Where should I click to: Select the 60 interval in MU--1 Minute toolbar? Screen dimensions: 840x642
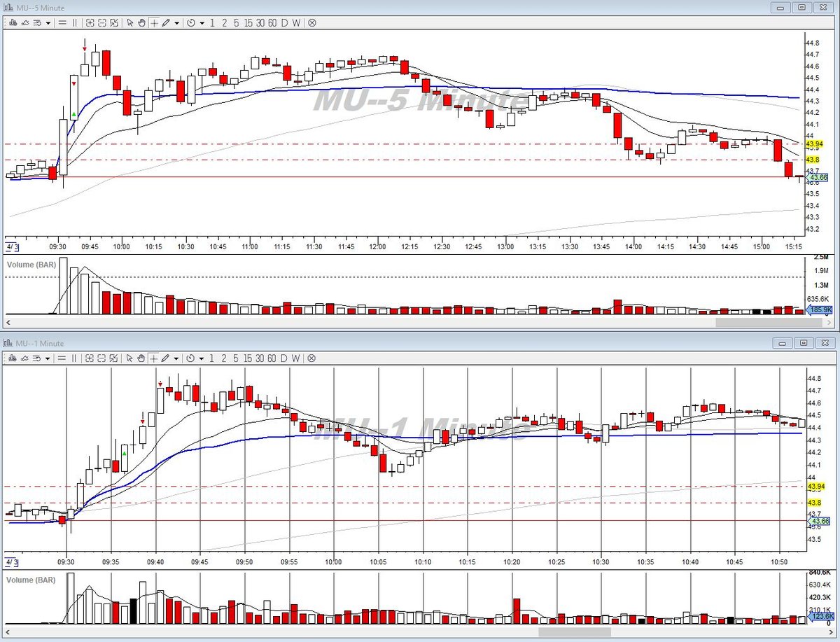coord(272,357)
